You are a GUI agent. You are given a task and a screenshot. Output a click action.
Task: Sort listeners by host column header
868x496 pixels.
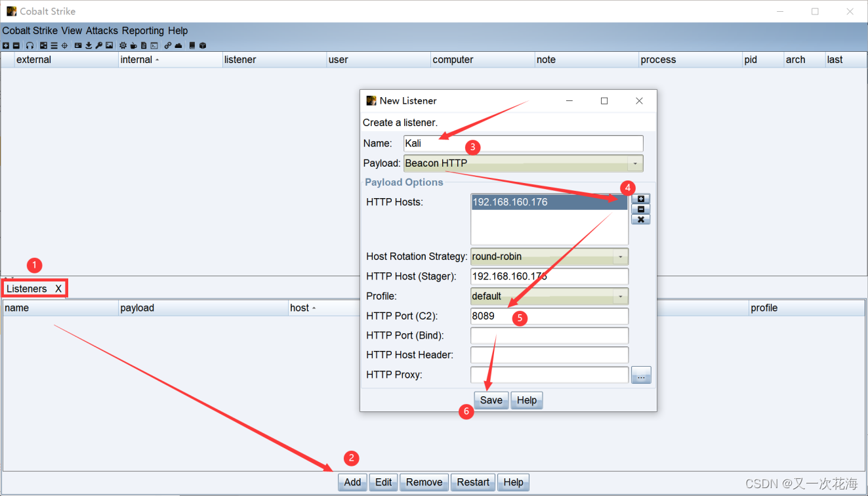[324, 308]
